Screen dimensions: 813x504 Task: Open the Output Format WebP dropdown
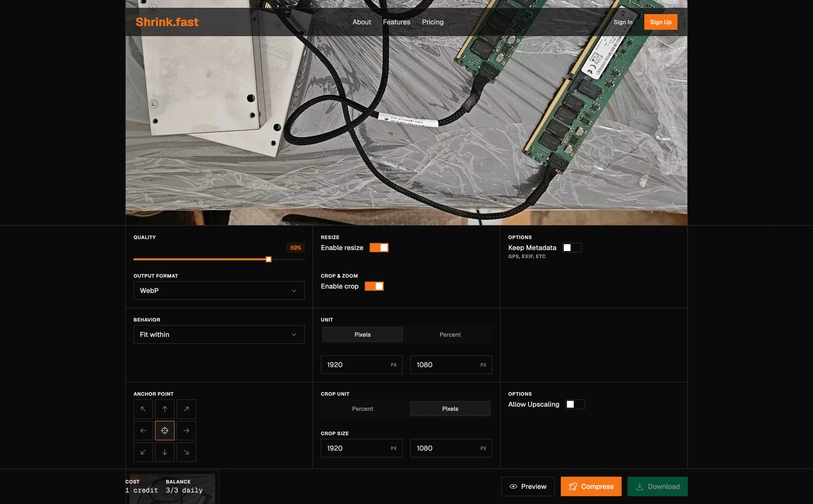click(219, 291)
